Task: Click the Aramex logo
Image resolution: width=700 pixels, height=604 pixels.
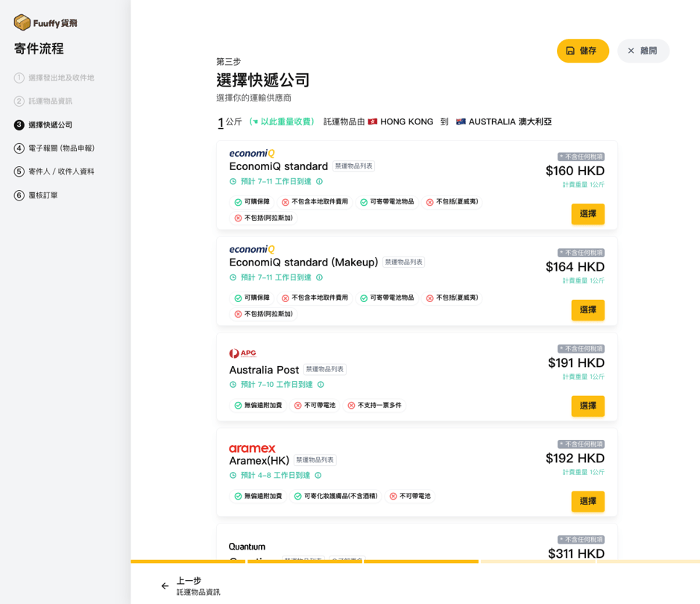Action: click(x=252, y=448)
